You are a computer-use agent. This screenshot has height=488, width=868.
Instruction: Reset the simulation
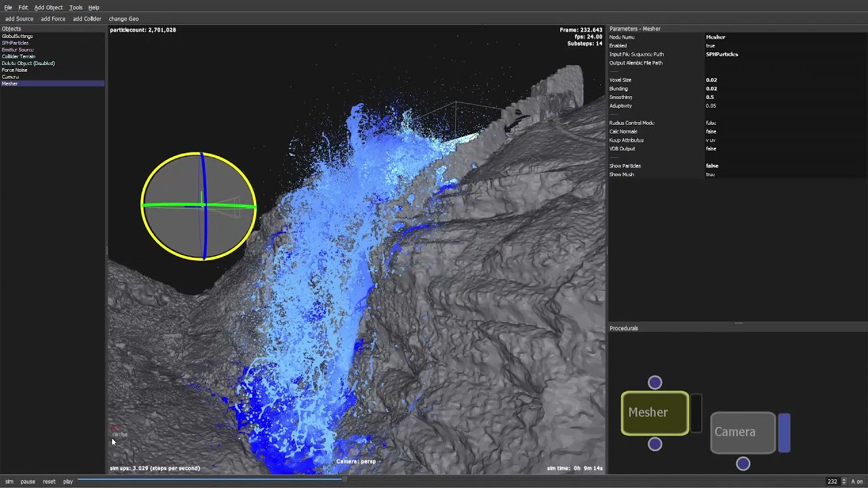[x=49, y=481]
